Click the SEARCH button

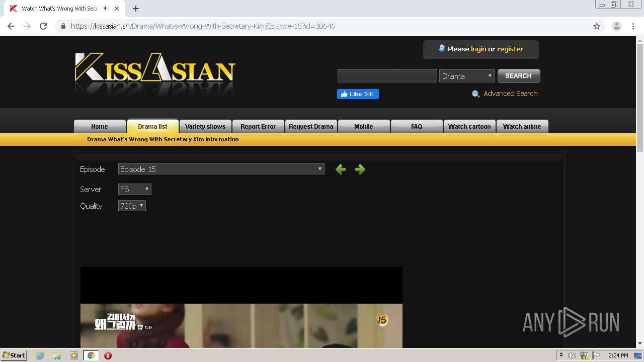point(519,76)
